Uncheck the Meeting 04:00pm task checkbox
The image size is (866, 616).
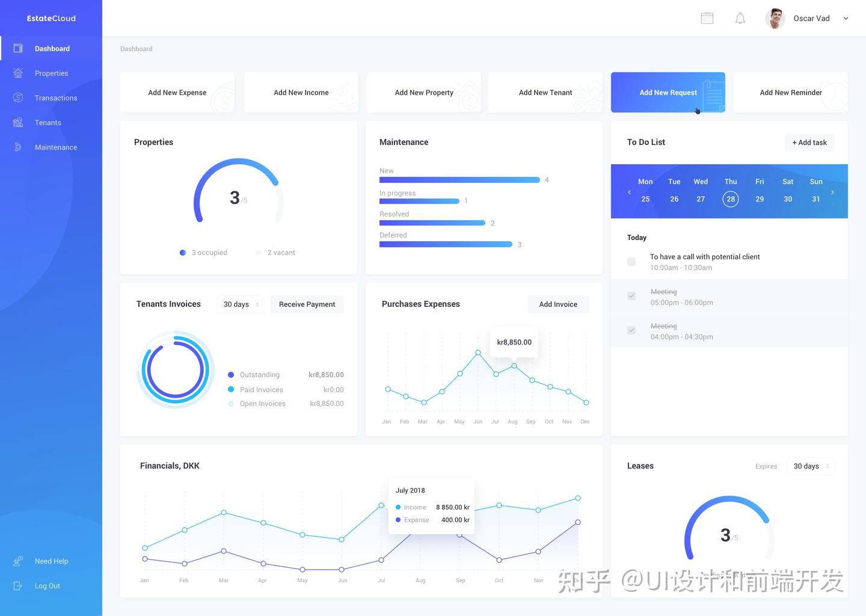631,330
